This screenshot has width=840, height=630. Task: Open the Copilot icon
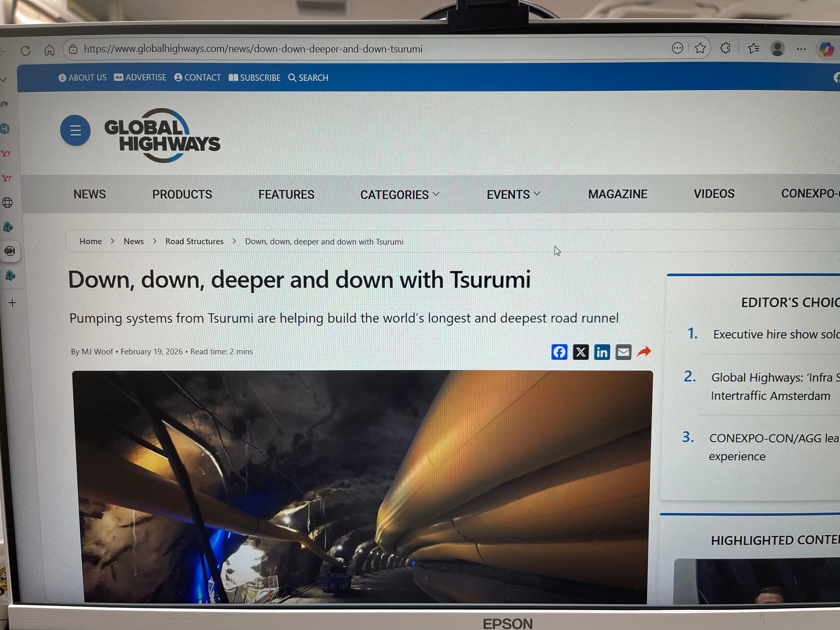point(826,49)
